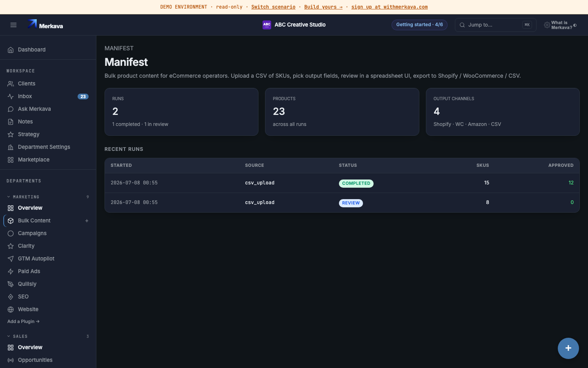Click the Department Settings building icon
The height and width of the screenshot is (368, 588).
pyautogui.click(x=11, y=147)
